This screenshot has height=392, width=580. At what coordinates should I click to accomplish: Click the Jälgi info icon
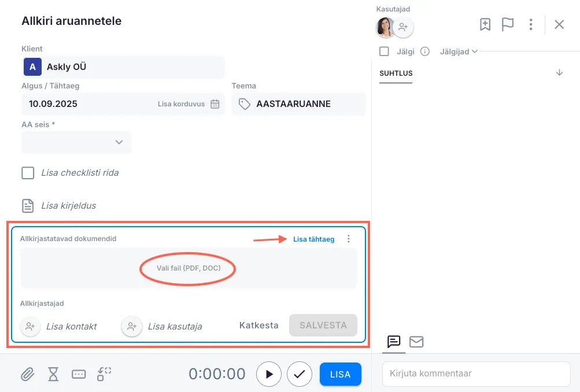(x=425, y=51)
